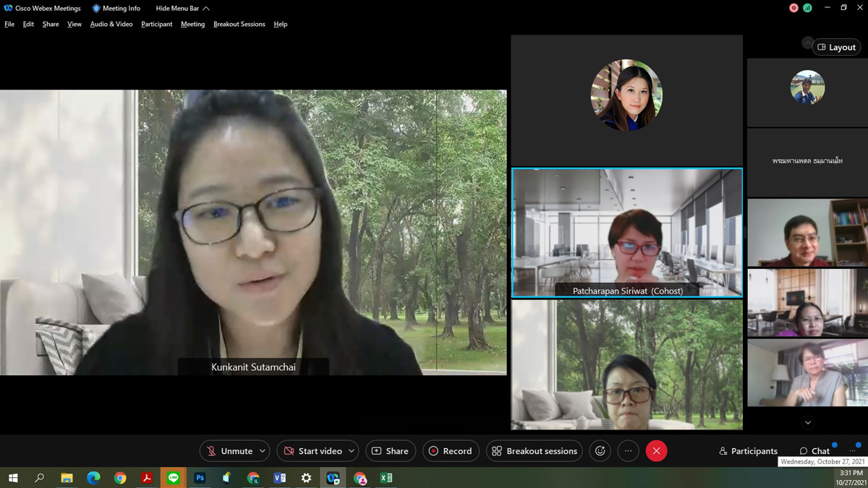Image resolution: width=868 pixels, height=488 pixels.
Task: Open the reactions emoji icon
Action: click(600, 451)
